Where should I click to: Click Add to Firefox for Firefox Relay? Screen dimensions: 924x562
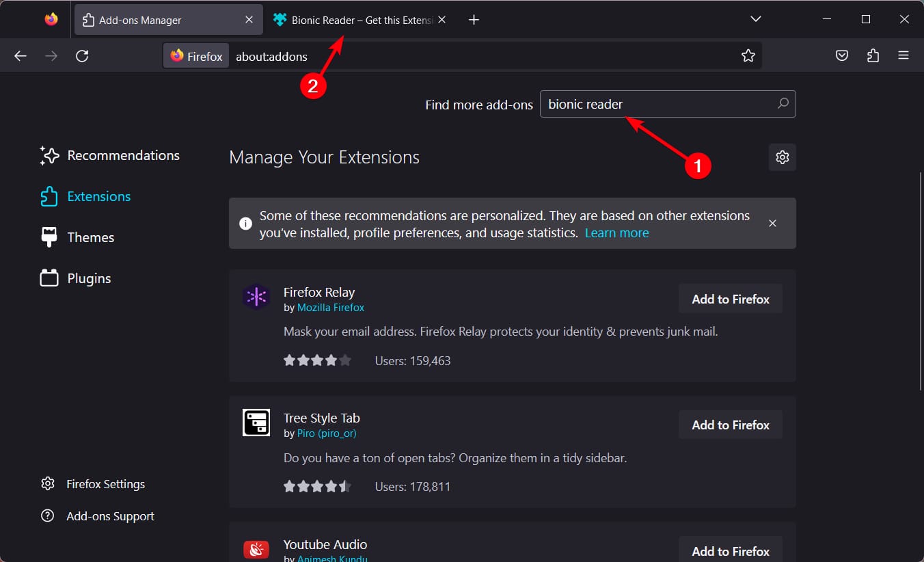tap(730, 298)
